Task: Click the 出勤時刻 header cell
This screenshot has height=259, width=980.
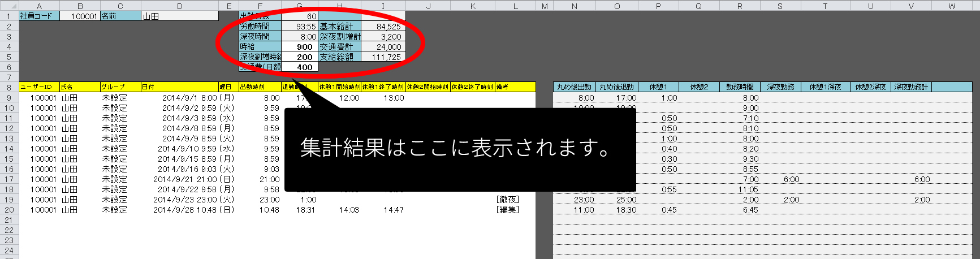Action: point(260,87)
